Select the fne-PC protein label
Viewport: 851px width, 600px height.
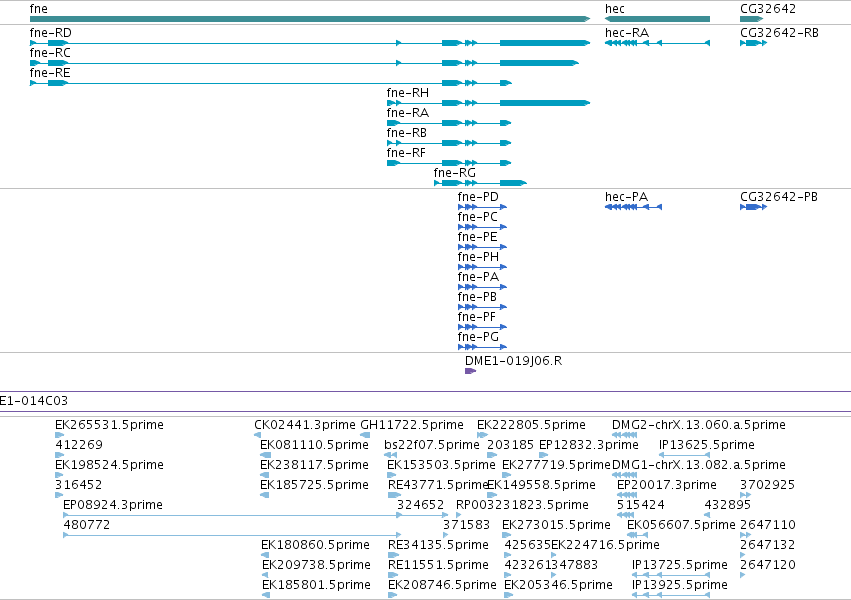click(x=478, y=217)
